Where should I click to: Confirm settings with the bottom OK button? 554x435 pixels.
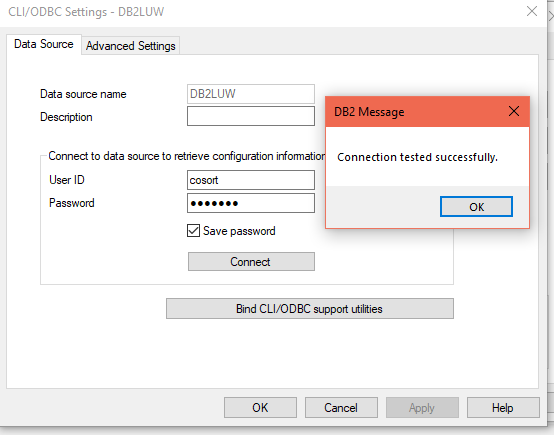tap(260, 408)
